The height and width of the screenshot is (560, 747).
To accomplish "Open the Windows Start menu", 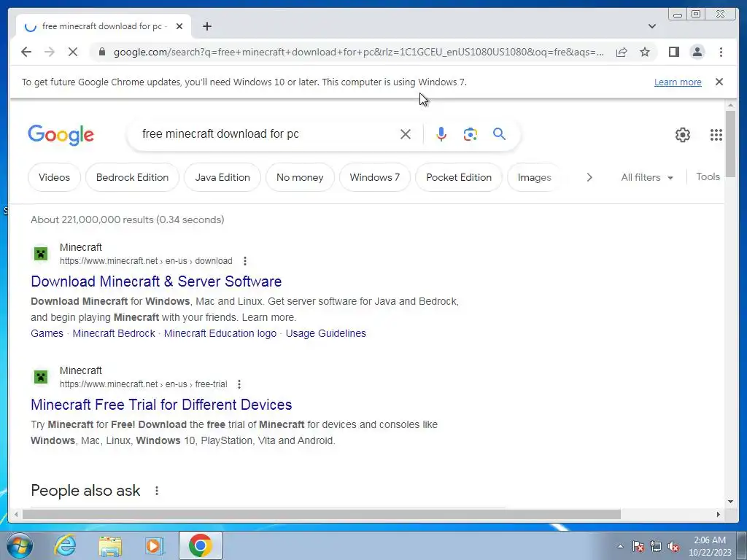I will point(19,545).
